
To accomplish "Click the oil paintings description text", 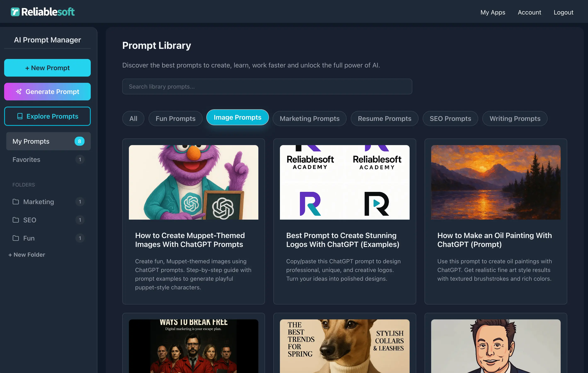I will pyautogui.click(x=495, y=270).
